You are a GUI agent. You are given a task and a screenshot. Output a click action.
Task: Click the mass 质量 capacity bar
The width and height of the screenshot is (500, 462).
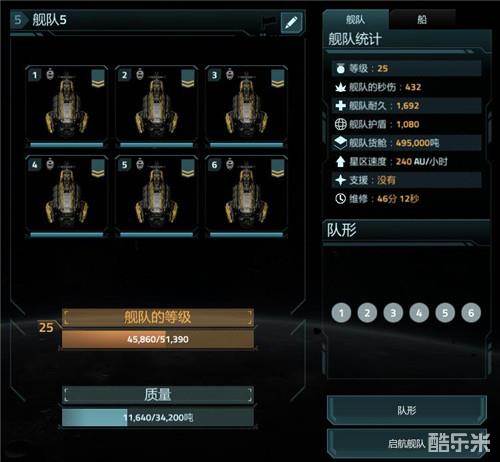coord(158,417)
